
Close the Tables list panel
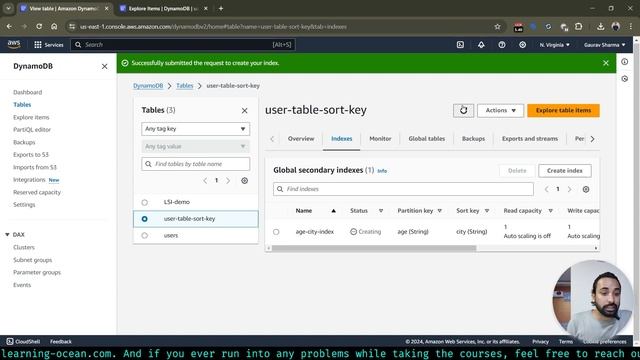tap(244, 110)
